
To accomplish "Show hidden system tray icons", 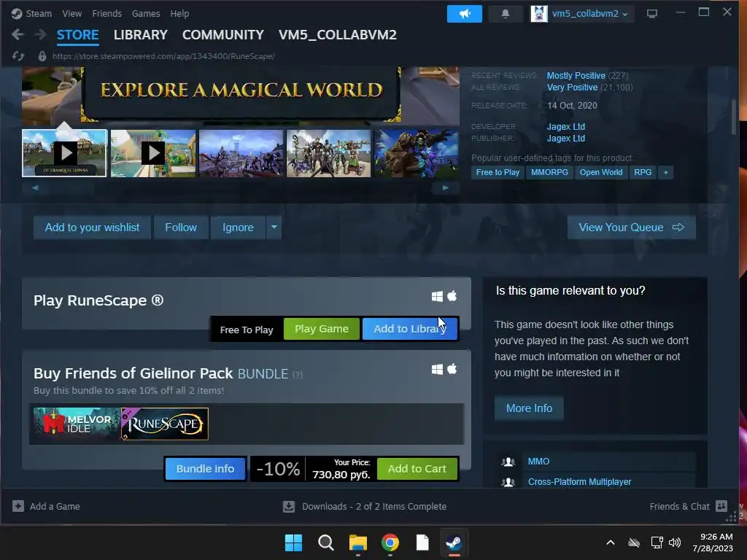I will point(611,542).
